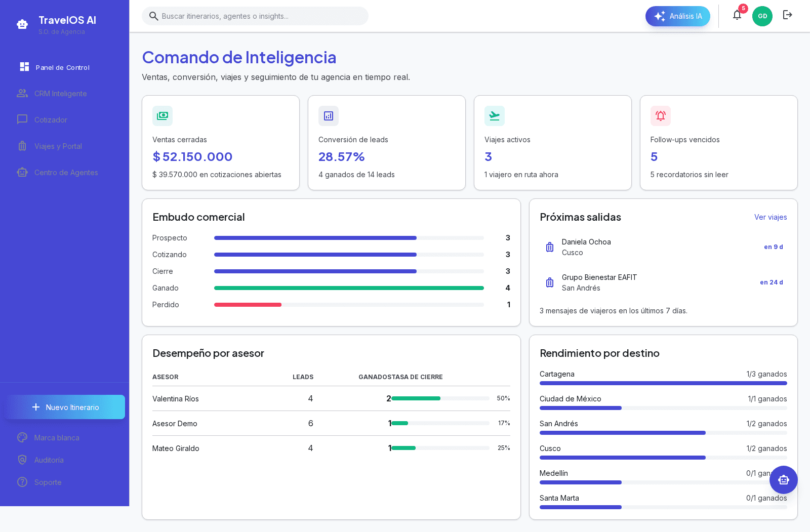
Task: Select the Mateo Giraldo row
Action: [x=331, y=448]
